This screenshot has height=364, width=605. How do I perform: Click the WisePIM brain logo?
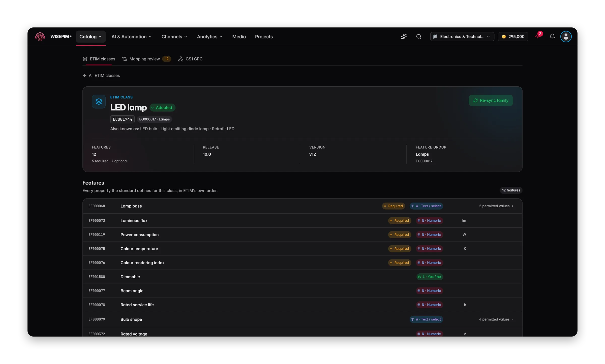[x=40, y=37]
